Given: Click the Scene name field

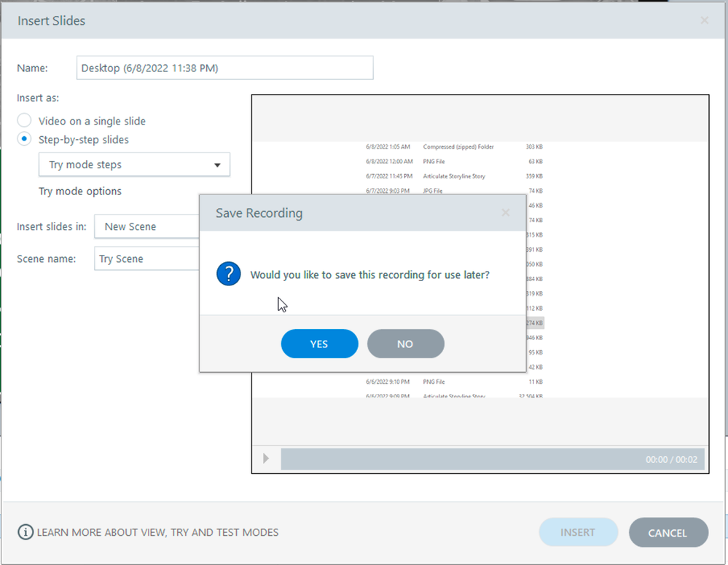Looking at the screenshot, I should 147,258.
